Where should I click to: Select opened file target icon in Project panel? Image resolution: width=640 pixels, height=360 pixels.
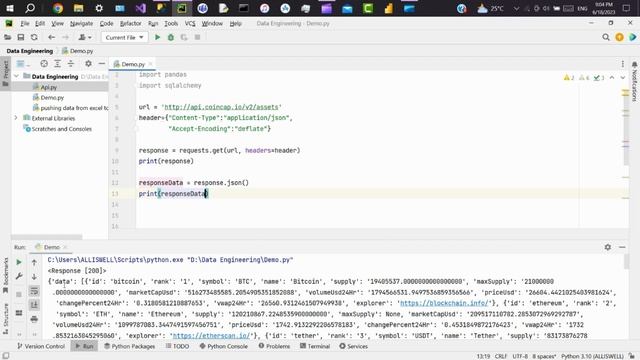pos(44,64)
